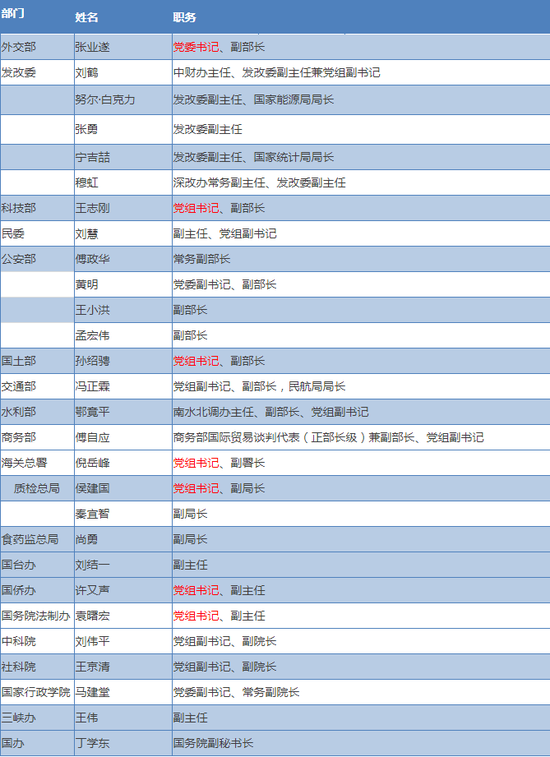Select the name 黄明
550x757 pixels.
[x=86, y=284]
